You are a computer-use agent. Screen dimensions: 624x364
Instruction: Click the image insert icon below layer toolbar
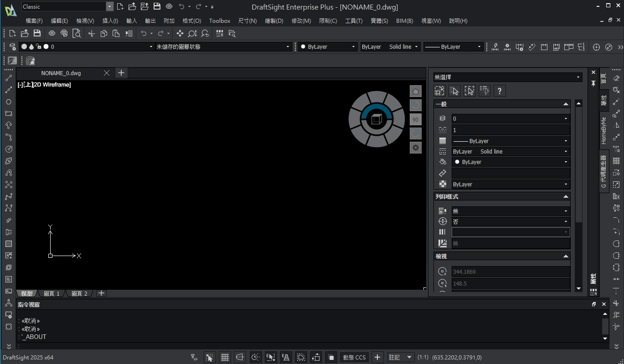click(x=12, y=61)
